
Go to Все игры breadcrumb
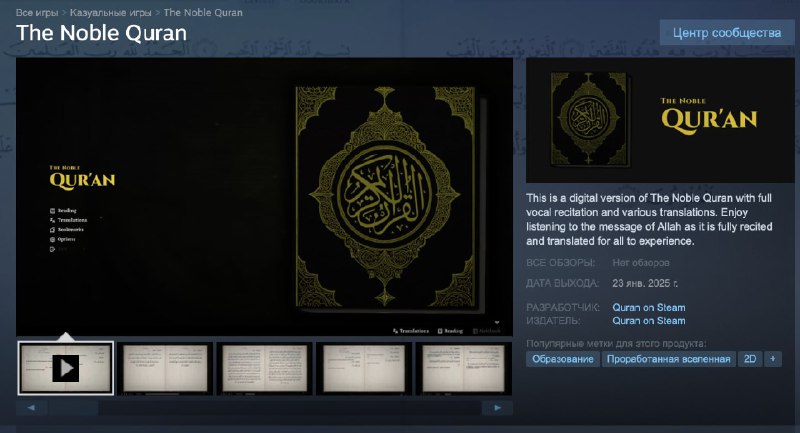38,13
